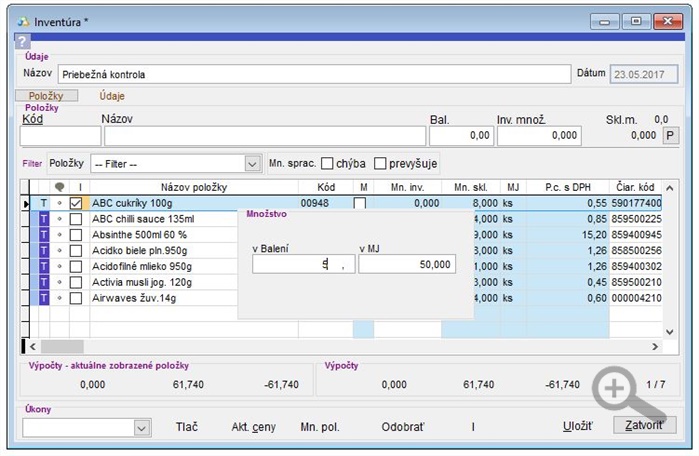
Task: Click the speech bubble column header icon
Action: (59, 187)
